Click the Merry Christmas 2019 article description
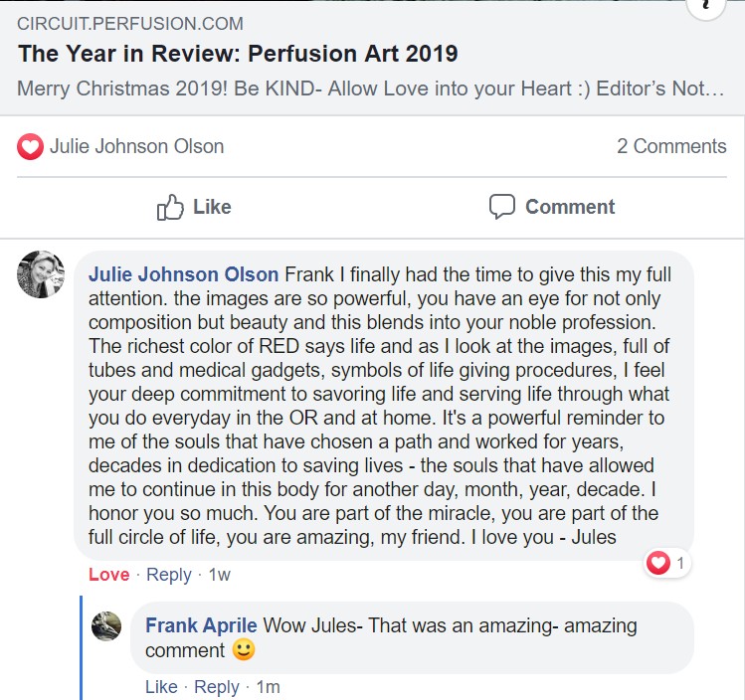745x700 pixels. coord(370,87)
